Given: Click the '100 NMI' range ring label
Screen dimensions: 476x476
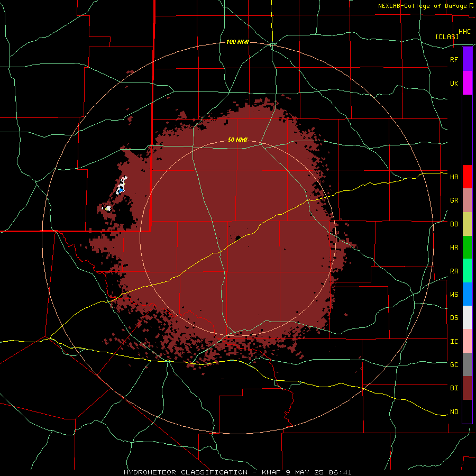Looking at the screenshot, I should [x=237, y=42].
